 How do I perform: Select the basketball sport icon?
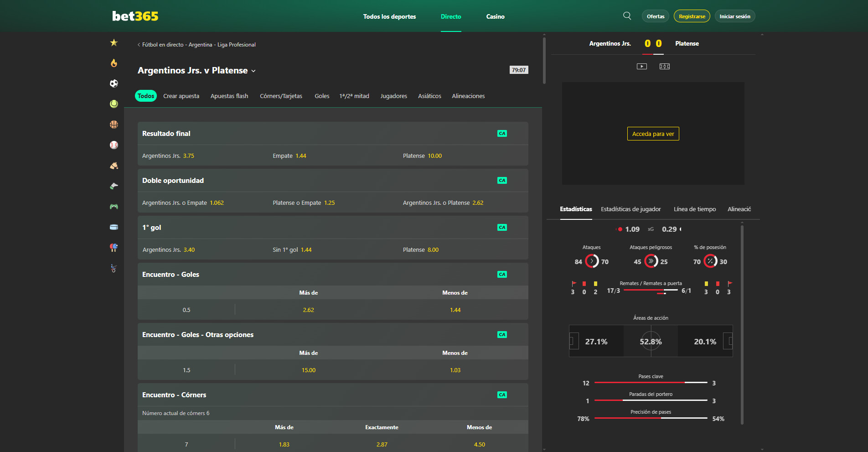tap(114, 125)
